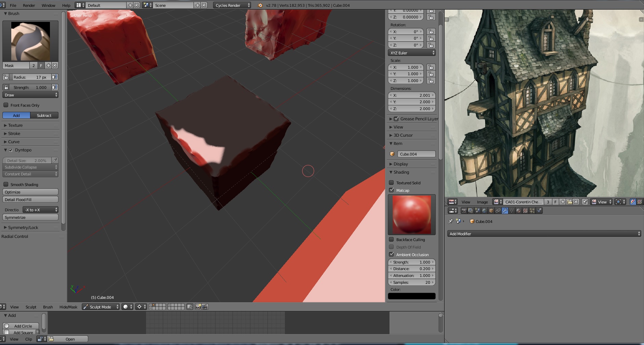Pin the image in the image editor

point(585,202)
